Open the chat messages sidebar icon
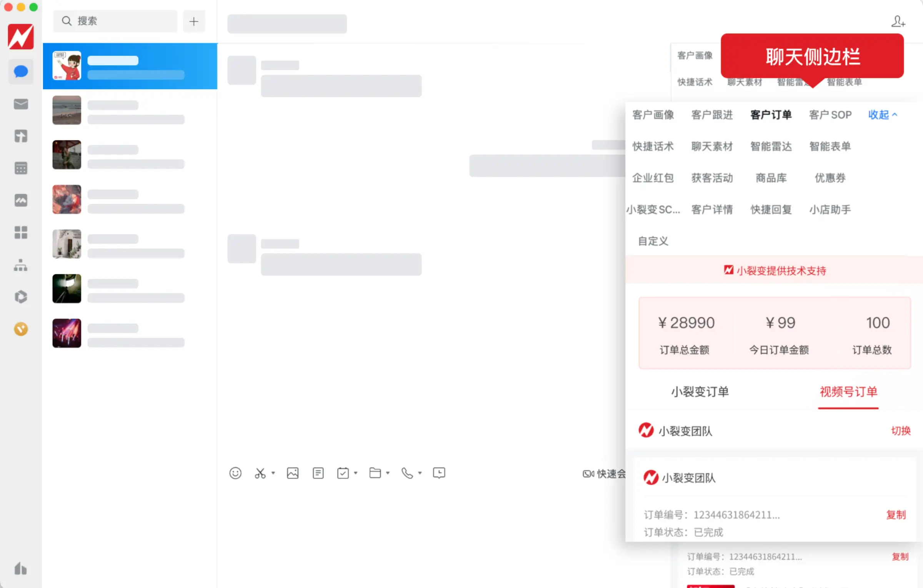The width and height of the screenshot is (923, 588). pyautogui.click(x=21, y=71)
